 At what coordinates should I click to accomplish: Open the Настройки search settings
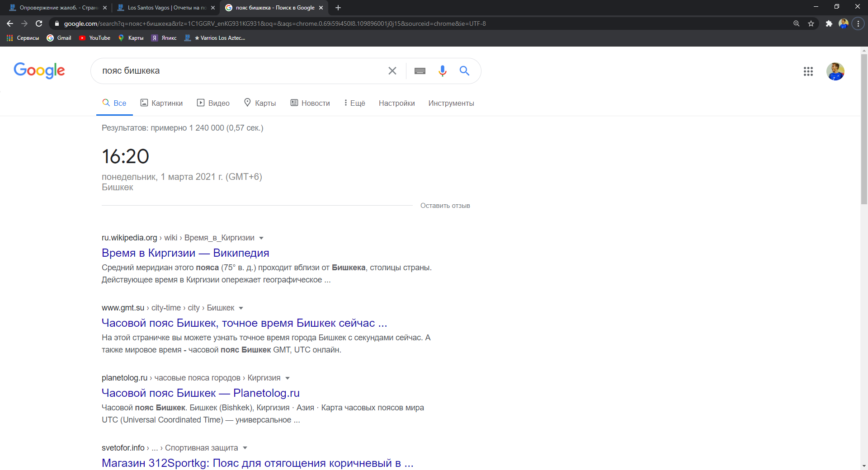click(x=397, y=103)
